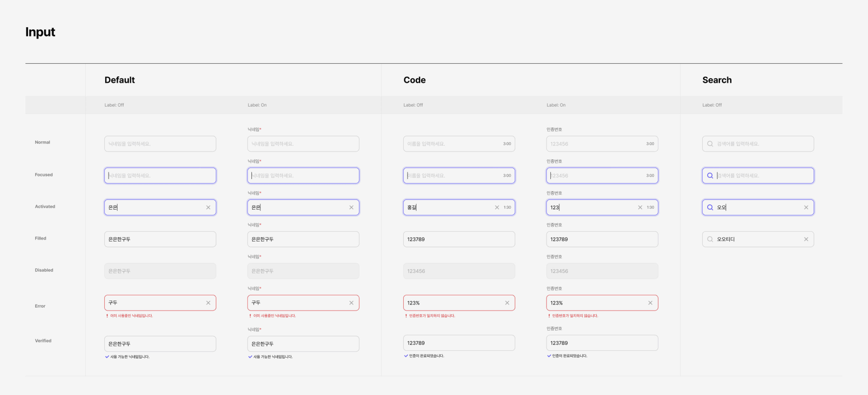Click clear X in Error Code 123% labeled field
The width and height of the screenshot is (868, 395).
tap(650, 303)
